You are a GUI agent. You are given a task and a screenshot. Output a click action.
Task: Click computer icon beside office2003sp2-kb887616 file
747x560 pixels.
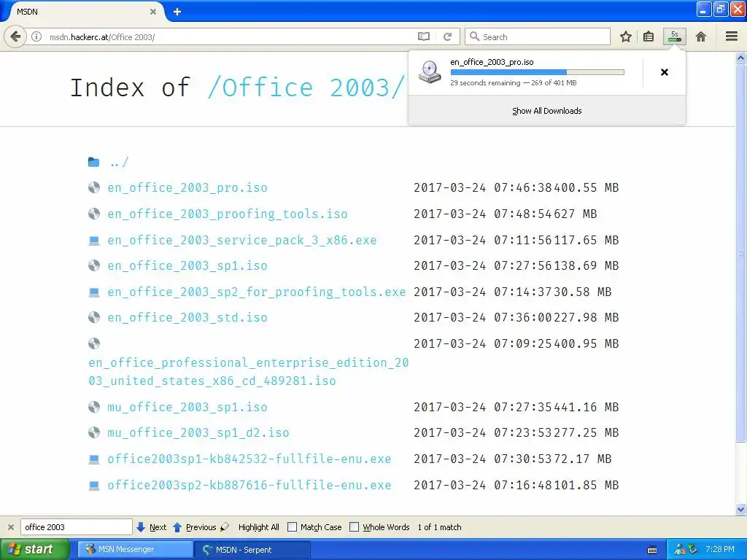[94, 485]
